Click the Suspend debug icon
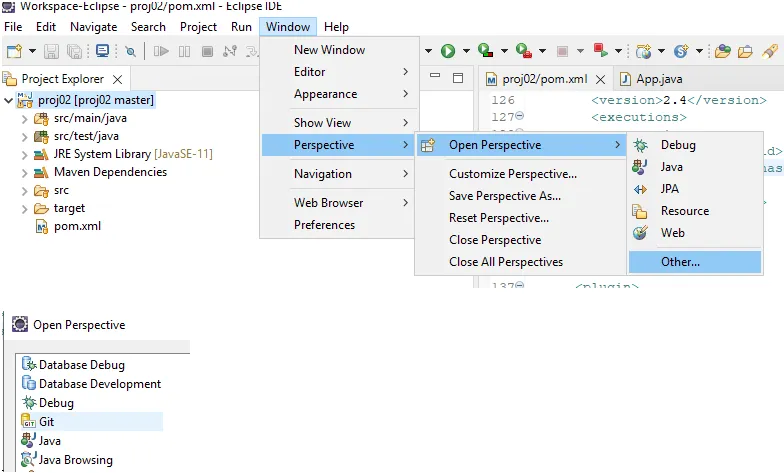Screen dimensions: 784x473 [184, 51]
